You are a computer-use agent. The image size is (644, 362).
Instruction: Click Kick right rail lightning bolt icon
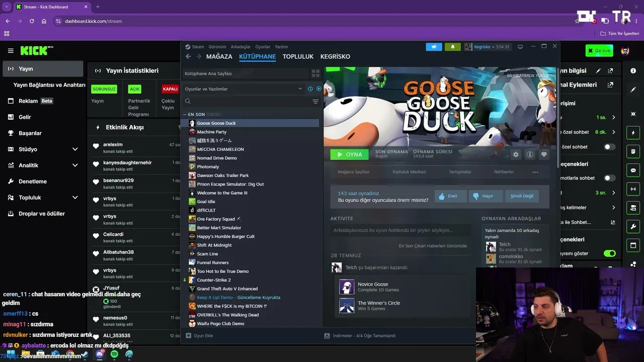pyautogui.click(x=633, y=133)
